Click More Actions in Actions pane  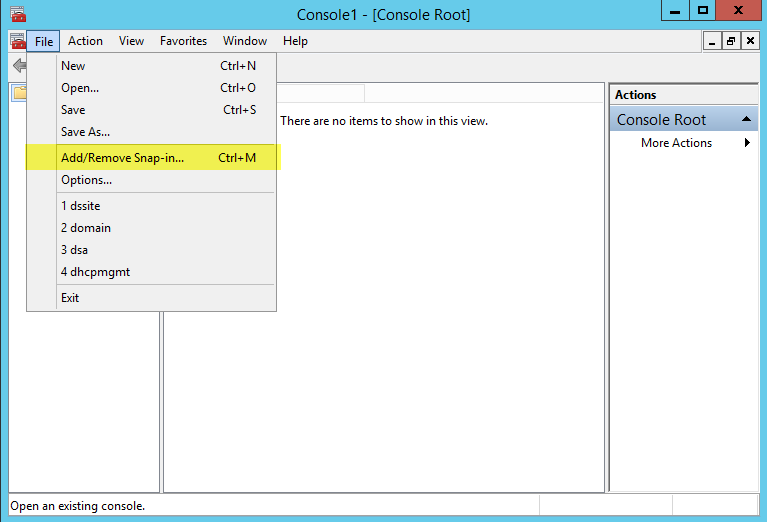676,143
